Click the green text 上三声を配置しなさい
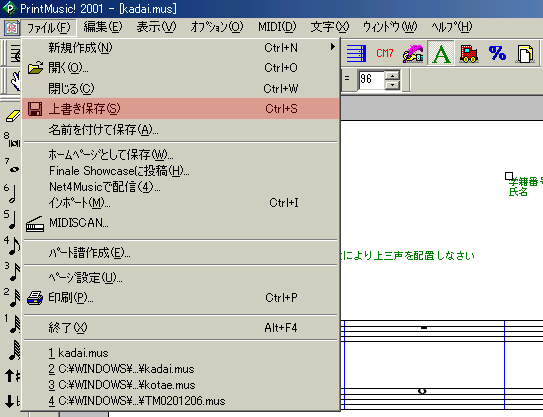Image resolution: width=543 pixels, height=417 pixels. (424, 256)
